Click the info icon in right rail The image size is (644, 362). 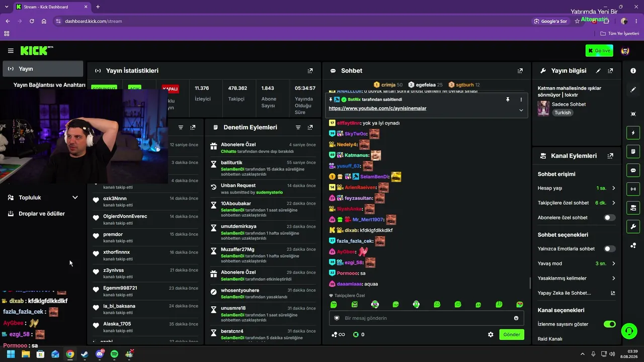click(x=633, y=71)
